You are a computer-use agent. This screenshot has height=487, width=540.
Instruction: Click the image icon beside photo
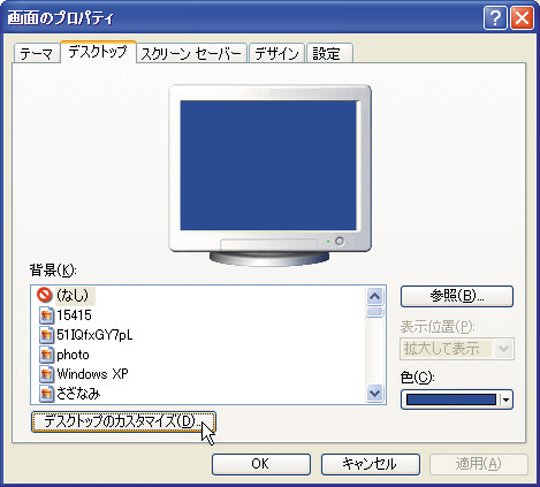[x=46, y=355]
